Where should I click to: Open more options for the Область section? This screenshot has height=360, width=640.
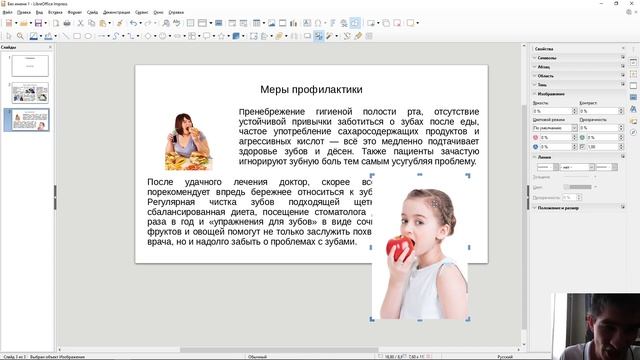(x=622, y=76)
